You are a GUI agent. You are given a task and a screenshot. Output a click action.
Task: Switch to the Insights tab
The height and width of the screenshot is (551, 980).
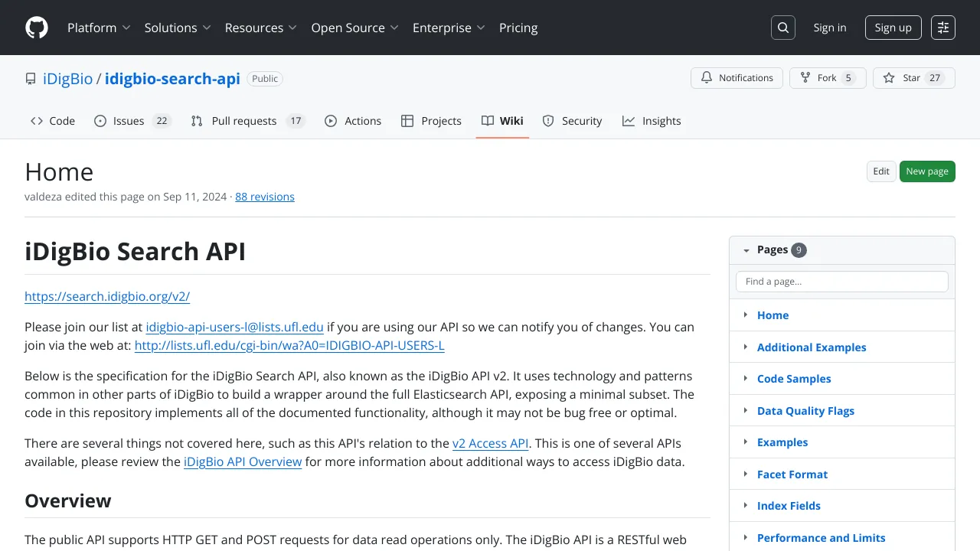point(652,121)
